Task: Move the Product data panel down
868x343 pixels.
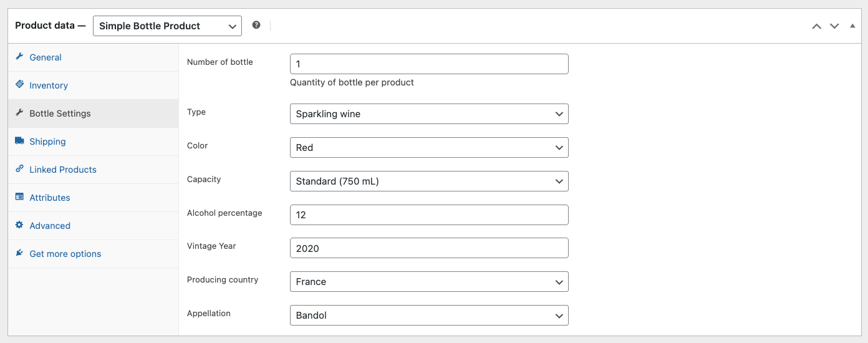Action: 834,26
